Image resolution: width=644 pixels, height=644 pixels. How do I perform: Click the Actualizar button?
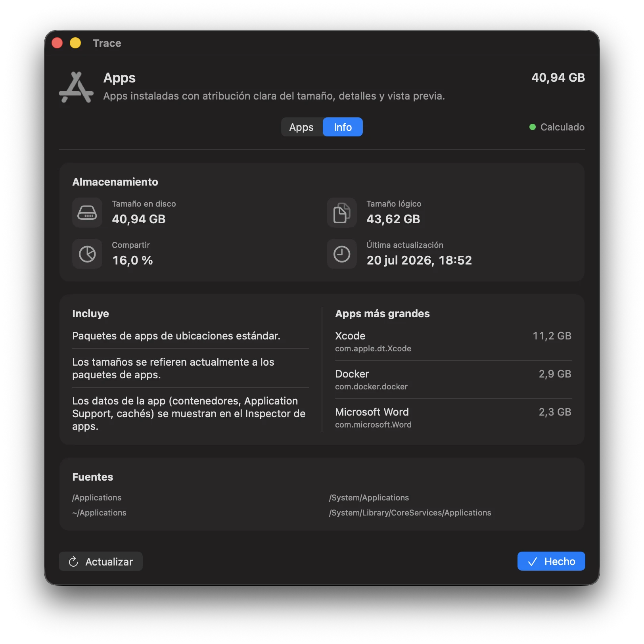point(101,562)
